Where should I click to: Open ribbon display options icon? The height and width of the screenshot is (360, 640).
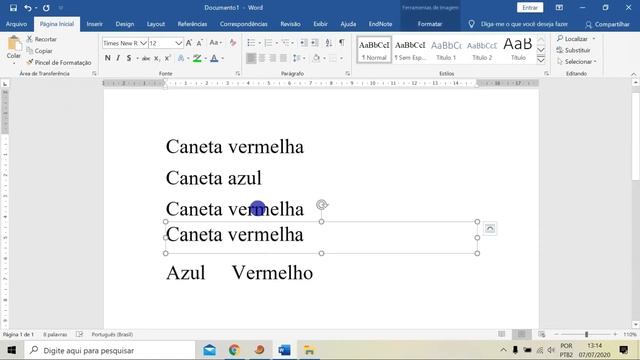point(559,8)
